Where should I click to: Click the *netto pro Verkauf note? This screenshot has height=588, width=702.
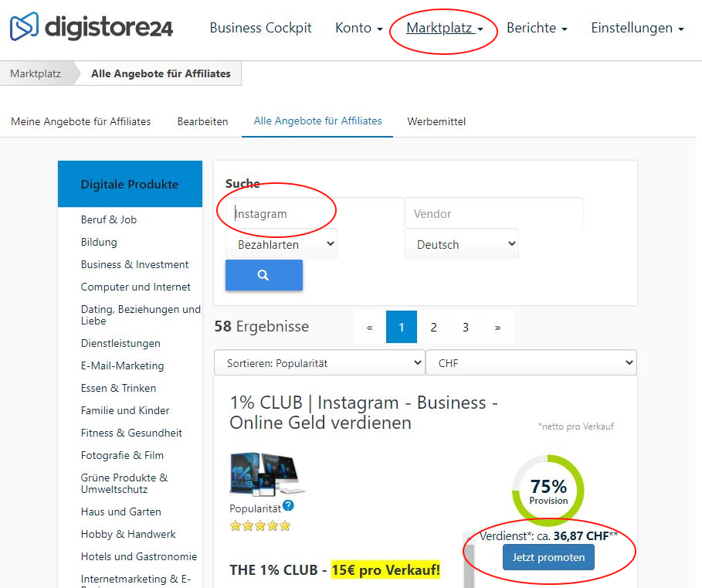pyautogui.click(x=576, y=427)
